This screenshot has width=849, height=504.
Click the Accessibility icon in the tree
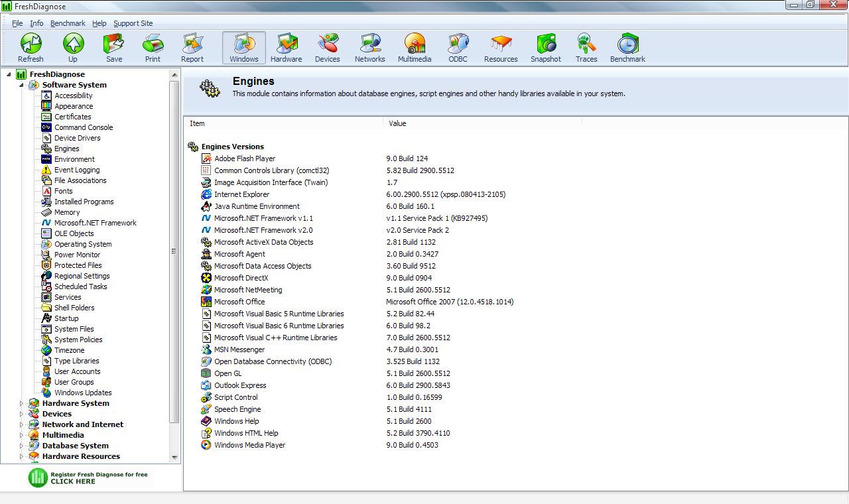pyautogui.click(x=46, y=95)
